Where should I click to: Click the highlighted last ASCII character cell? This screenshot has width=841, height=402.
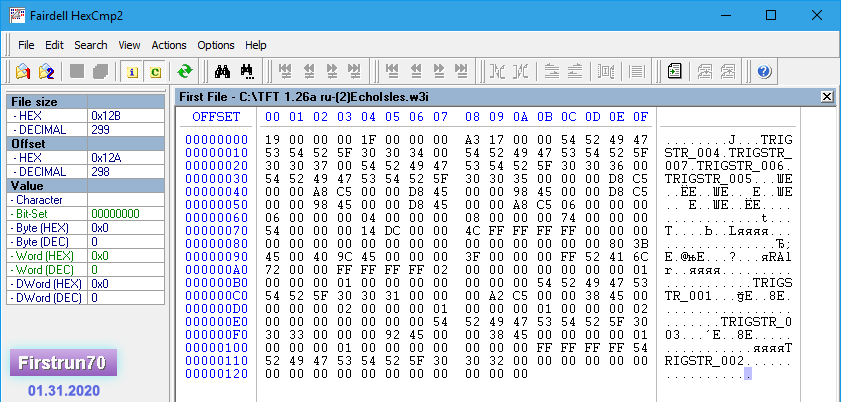point(748,374)
